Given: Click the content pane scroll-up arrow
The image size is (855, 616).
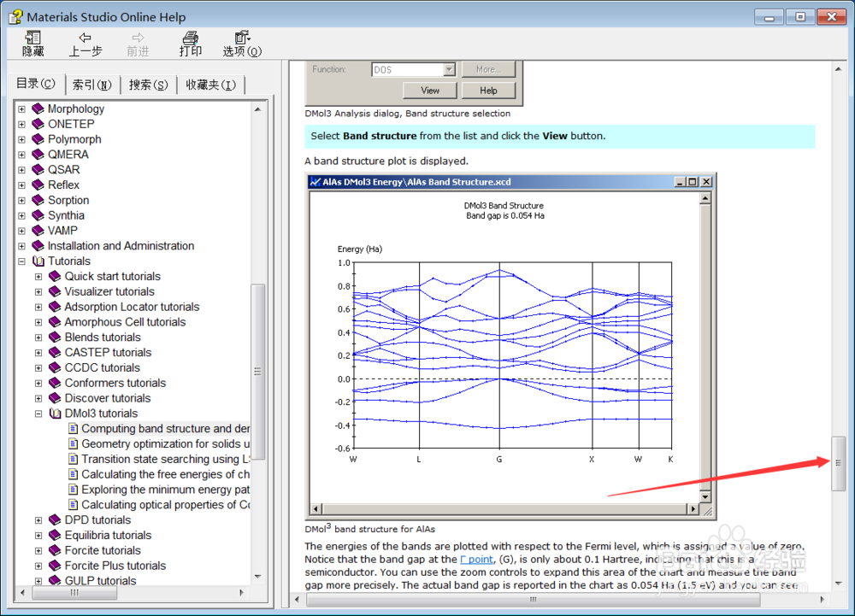Looking at the screenshot, I should (x=838, y=68).
